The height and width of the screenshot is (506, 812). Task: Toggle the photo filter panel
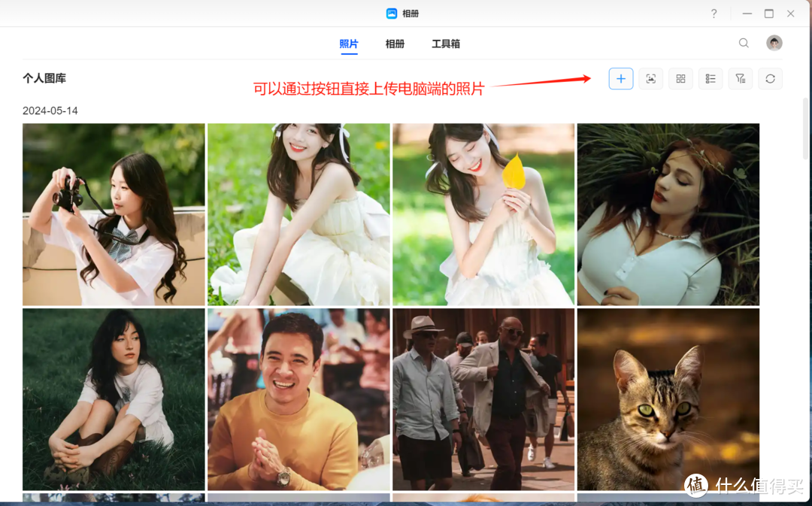741,78
